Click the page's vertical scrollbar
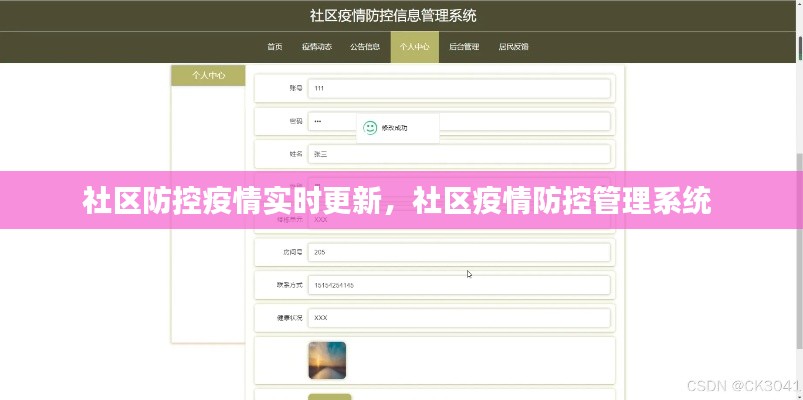The height and width of the screenshot is (400, 803). tap(797, 200)
